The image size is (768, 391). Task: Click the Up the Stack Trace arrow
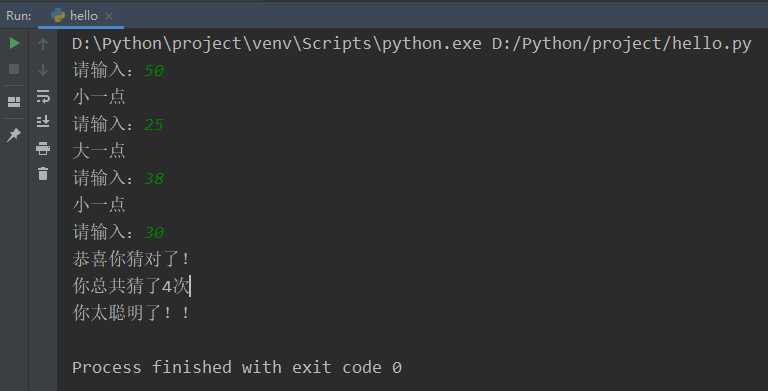(43, 44)
